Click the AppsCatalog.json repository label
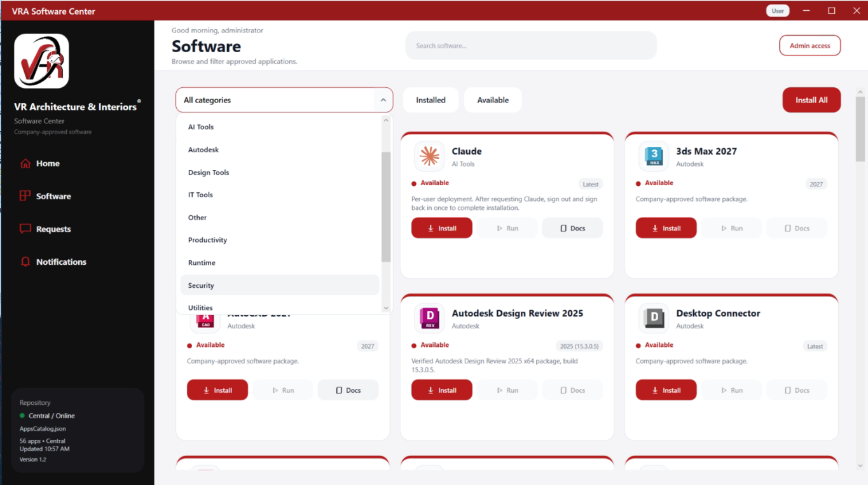This screenshot has height=485, width=868. coord(43,429)
